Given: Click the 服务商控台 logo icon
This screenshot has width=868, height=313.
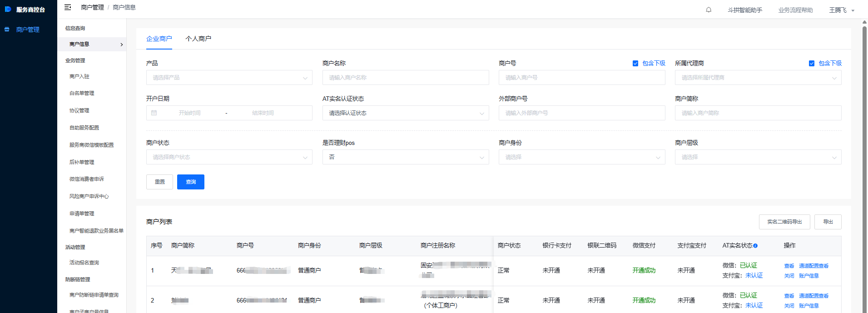Looking at the screenshot, I should [8, 9].
